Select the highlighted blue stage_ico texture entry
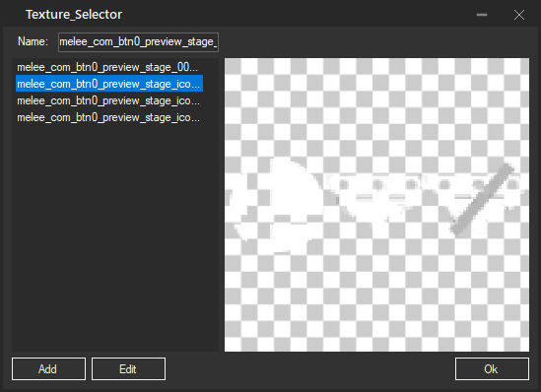The image size is (541, 392). 108,84
